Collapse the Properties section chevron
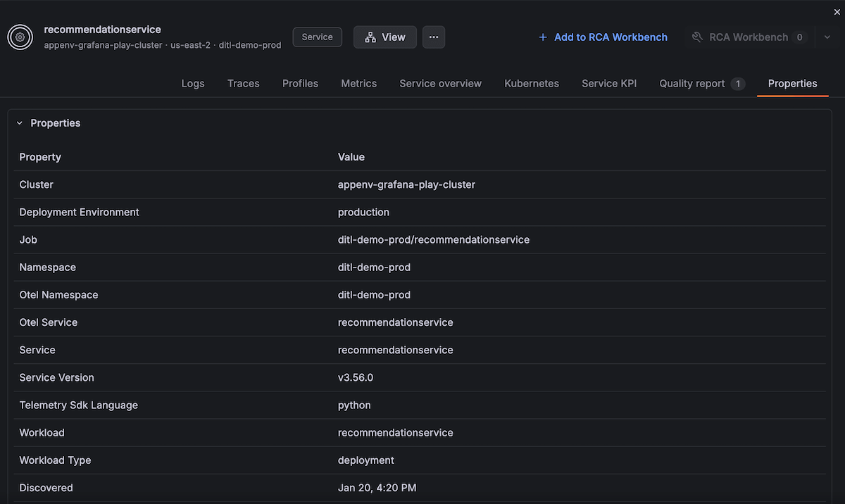Image resolution: width=845 pixels, height=504 pixels. point(19,122)
